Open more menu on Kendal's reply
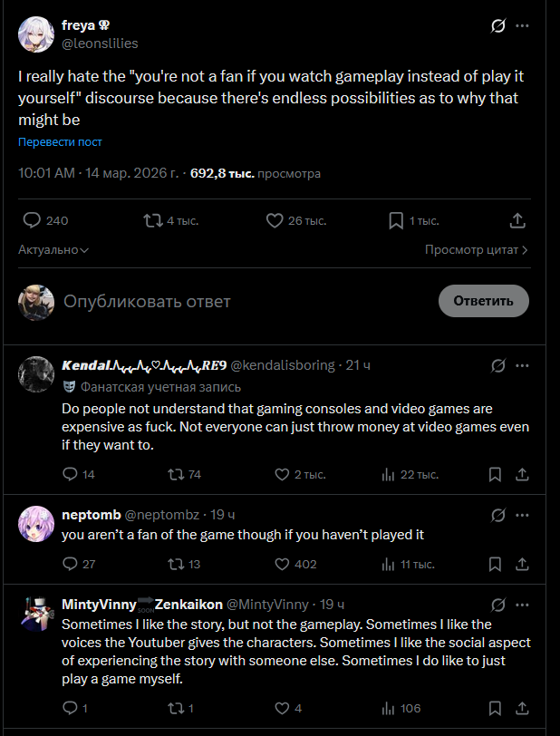Image resolution: width=560 pixels, height=736 pixels. (522, 365)
